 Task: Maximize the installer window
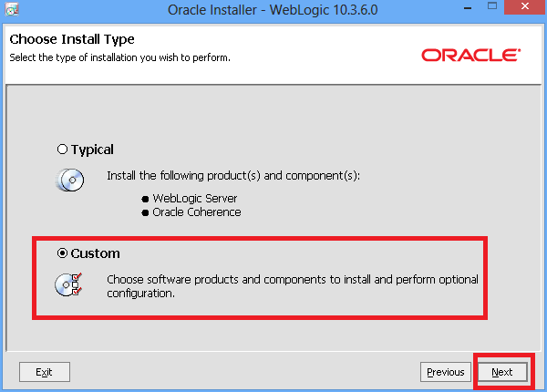[492, 6]
